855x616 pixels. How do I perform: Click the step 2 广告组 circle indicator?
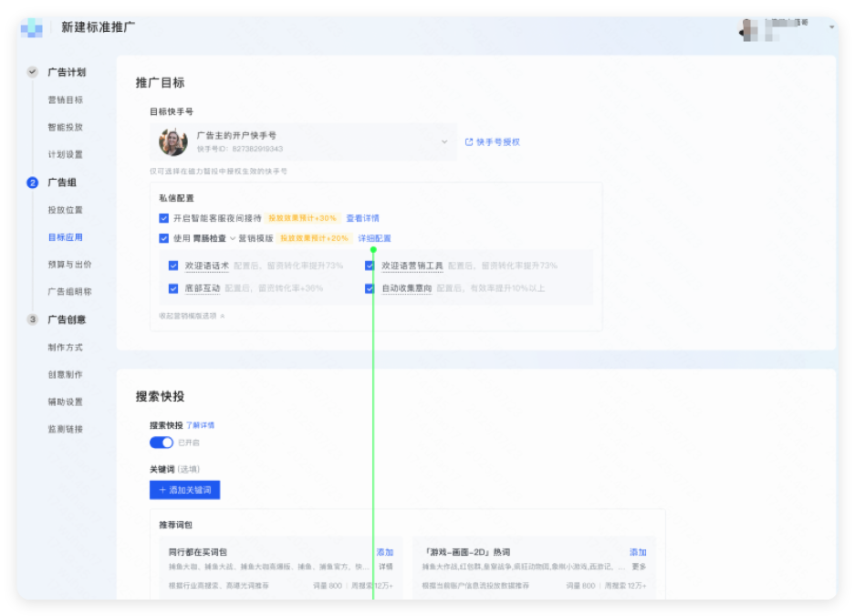tap(33, 182)
